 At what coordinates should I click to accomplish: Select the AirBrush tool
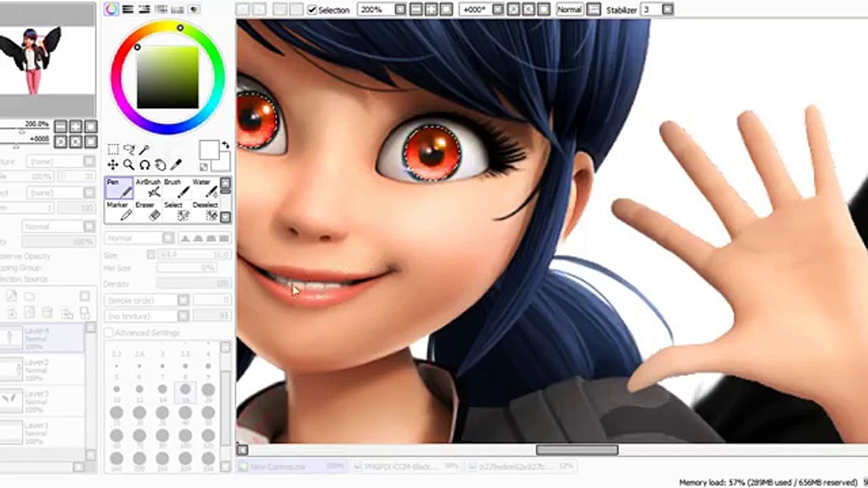point(148,188)
